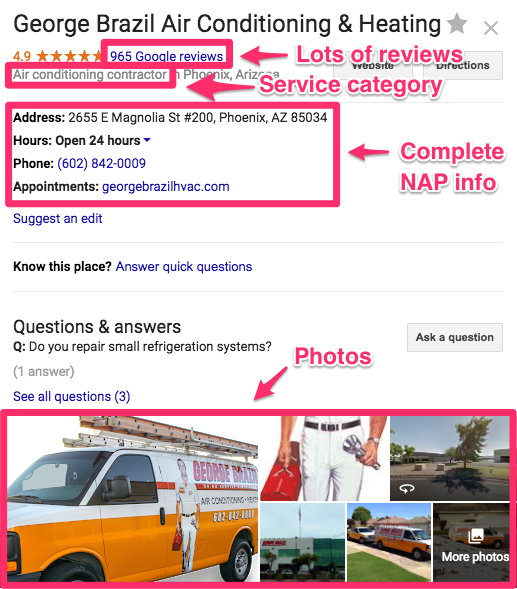Click the More photos gallery icon

tap(475, 536)
